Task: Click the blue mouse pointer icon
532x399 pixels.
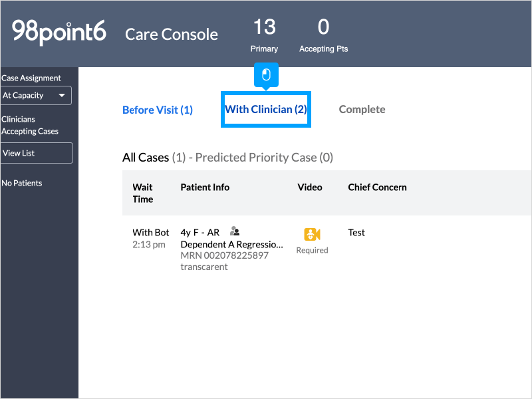Action: click(266, 74)
